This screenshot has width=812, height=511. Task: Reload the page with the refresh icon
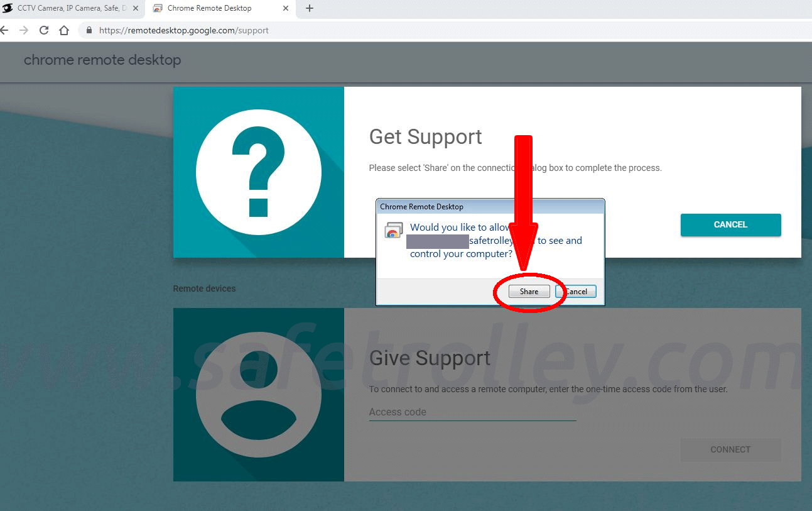[x=44, y=30]
